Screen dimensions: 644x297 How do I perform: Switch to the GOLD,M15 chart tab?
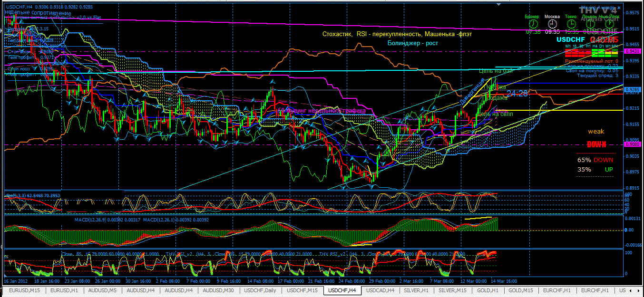pos(521,290)
